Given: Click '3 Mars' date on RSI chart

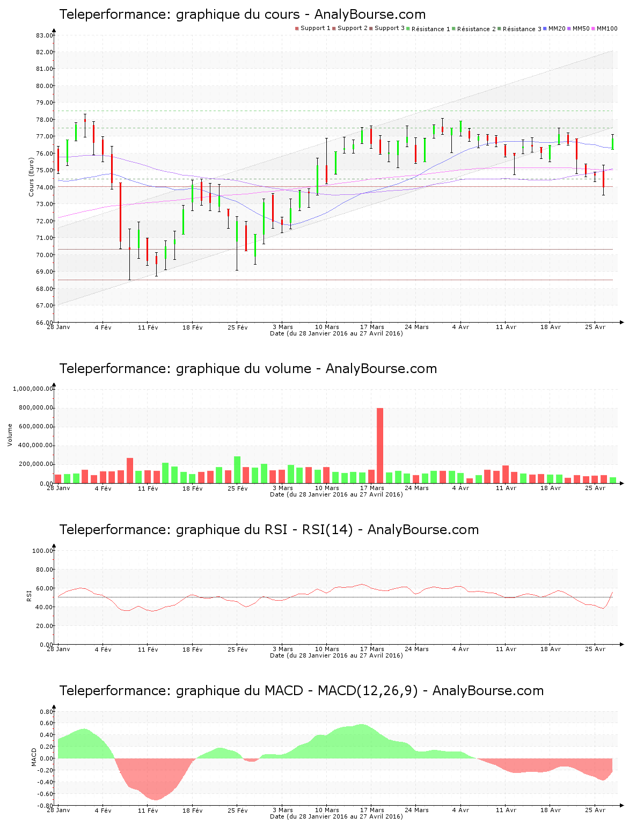Looking at the screenshot, I should click(283, 649).
